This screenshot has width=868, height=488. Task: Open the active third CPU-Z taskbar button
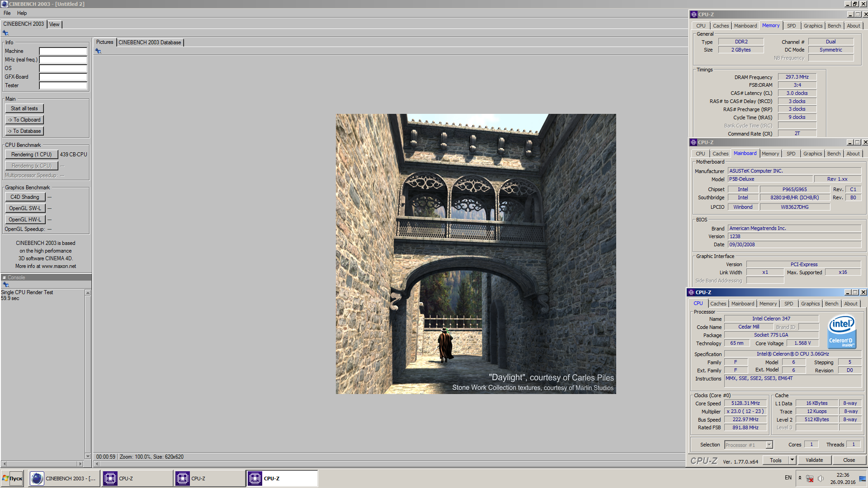(x=282, y=479)
